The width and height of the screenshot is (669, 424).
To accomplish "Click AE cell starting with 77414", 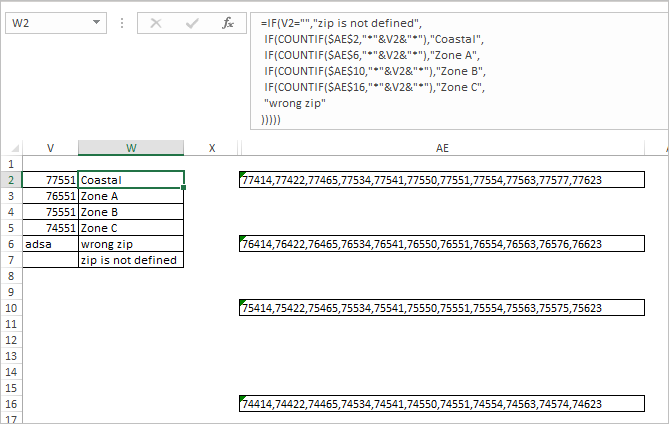I will pos(442,180).
